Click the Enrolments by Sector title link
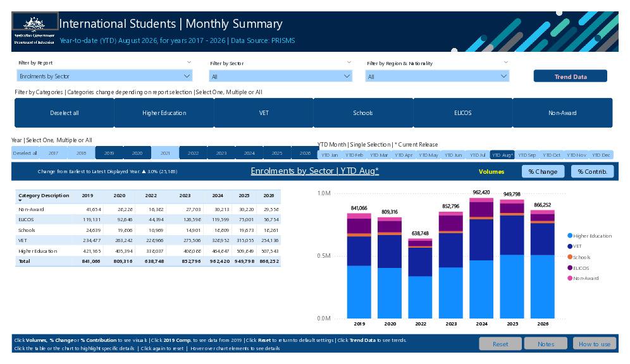630x364 pixels. point(314,171)
